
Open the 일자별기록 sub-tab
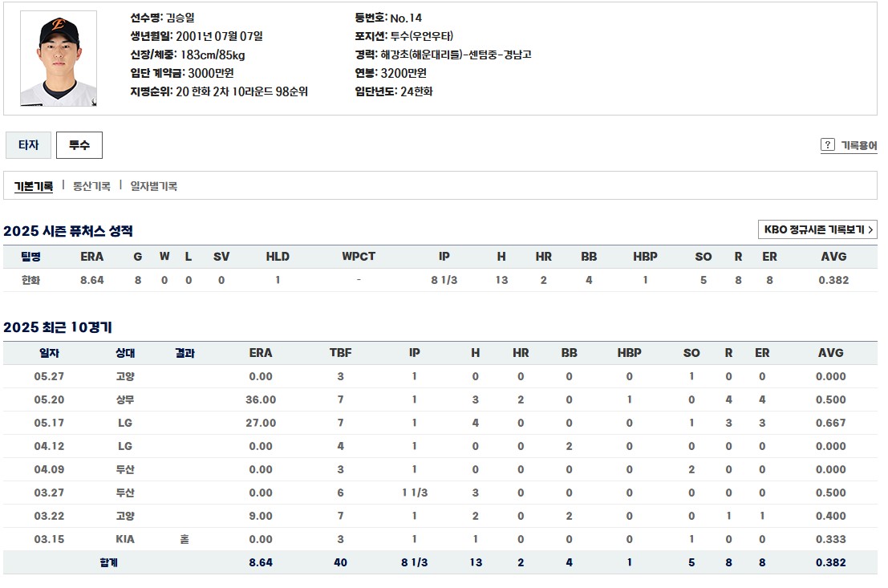154,186
